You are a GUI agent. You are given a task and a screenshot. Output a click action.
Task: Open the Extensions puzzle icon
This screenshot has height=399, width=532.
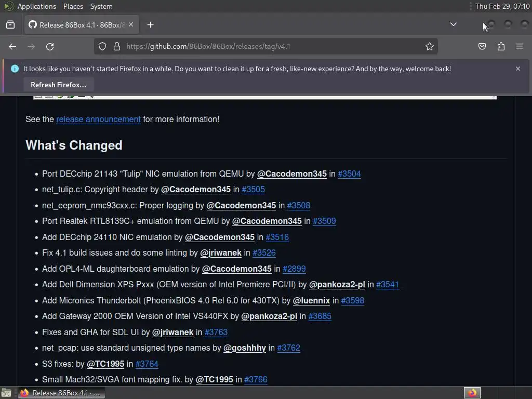(501, 46)
